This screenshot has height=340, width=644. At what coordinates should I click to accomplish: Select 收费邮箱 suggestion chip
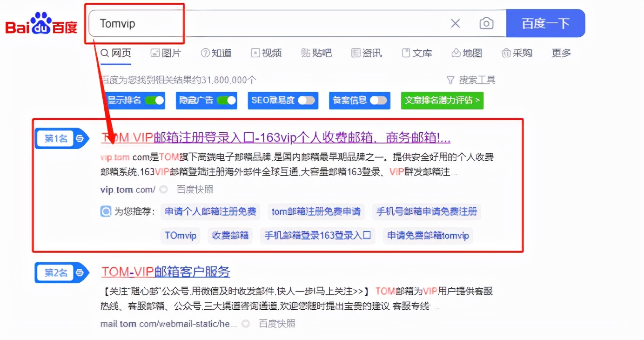[230, 236]
